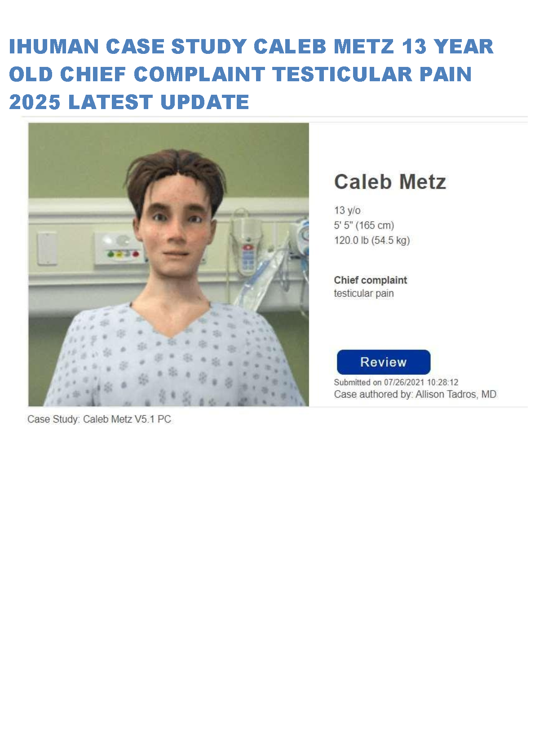Click the IHUMAN CASE STUDY title line
The width and height of the screenshot is (535, 756).
click(x=251, y=46)
